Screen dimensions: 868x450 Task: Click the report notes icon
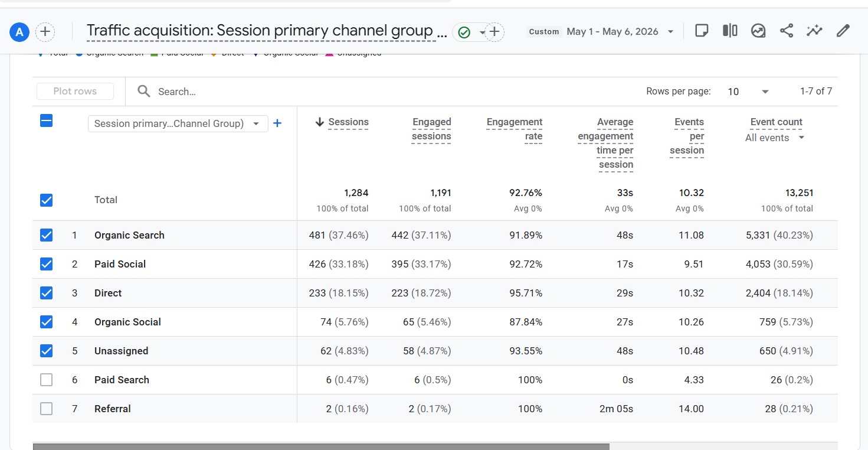point(702,31)
